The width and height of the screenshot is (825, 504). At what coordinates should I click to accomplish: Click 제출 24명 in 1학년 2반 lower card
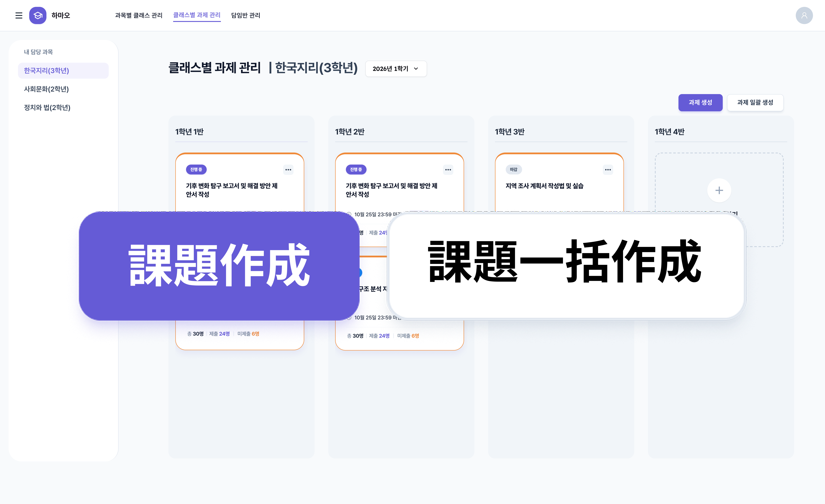tap(379, 336)
